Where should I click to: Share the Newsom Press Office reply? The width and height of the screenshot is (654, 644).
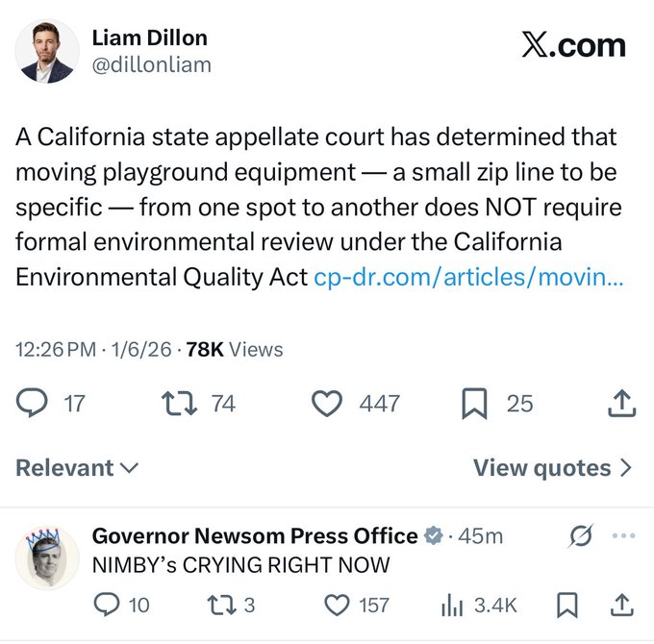[x=622, y=605]
